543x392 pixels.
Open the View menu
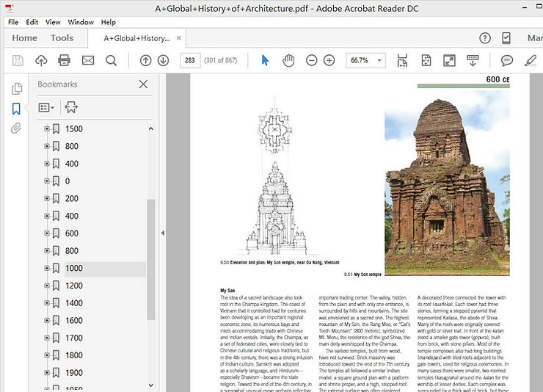pos(53,22)
